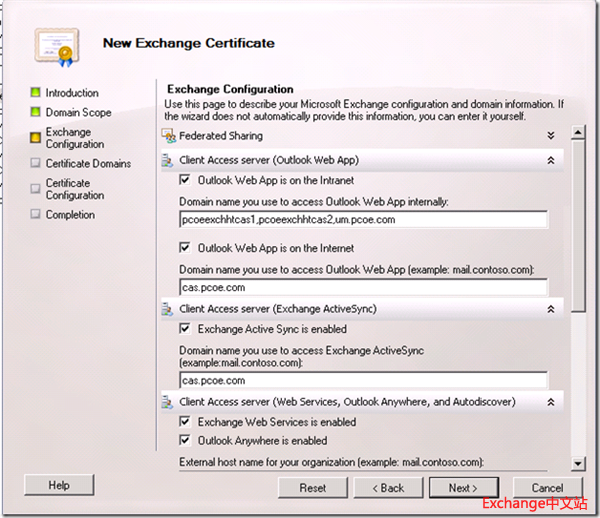600x518 pixels.
Task: Uncheck Outlook Web App is on the Intranet
Action: tap(184, 180)
